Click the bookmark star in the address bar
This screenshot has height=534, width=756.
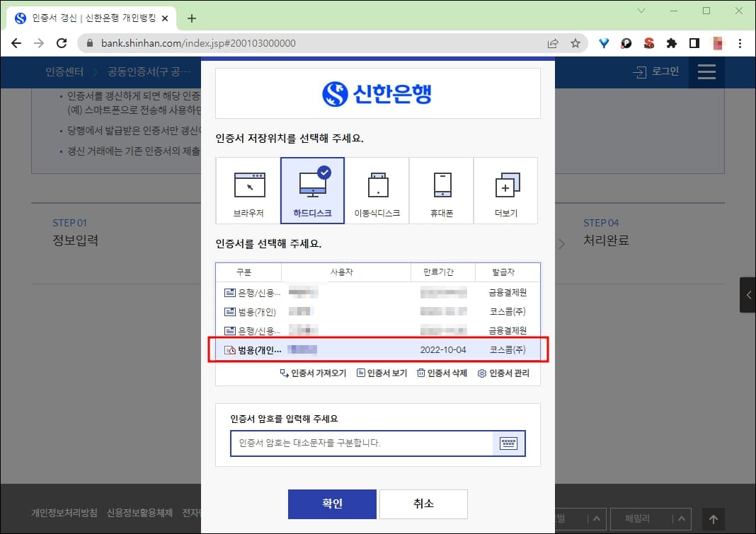(x=576, y=43)
